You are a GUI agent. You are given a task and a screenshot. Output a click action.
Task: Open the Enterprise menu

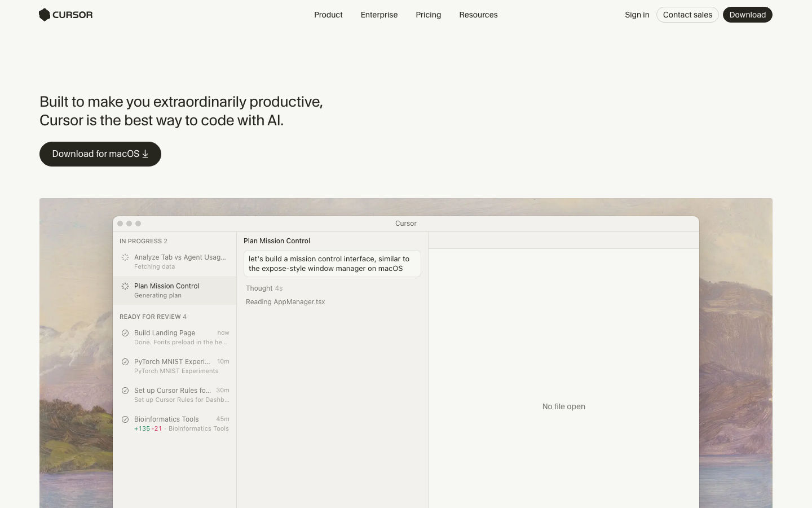[x=379, y=15]
